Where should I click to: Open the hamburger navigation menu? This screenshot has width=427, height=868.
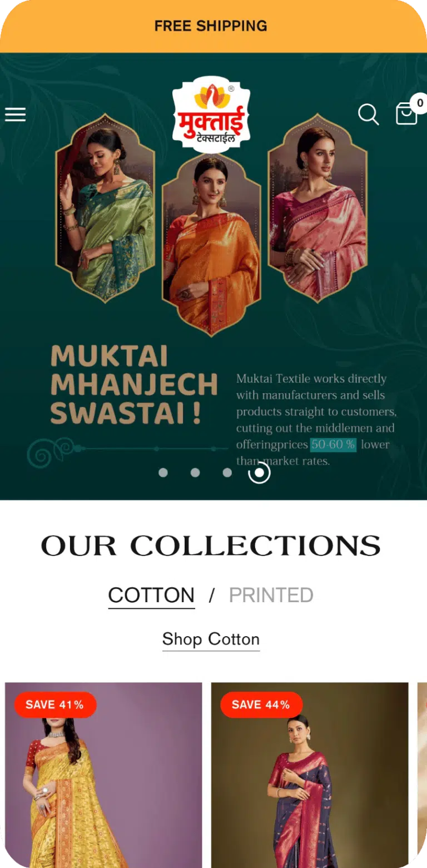(x=16, y=115)
